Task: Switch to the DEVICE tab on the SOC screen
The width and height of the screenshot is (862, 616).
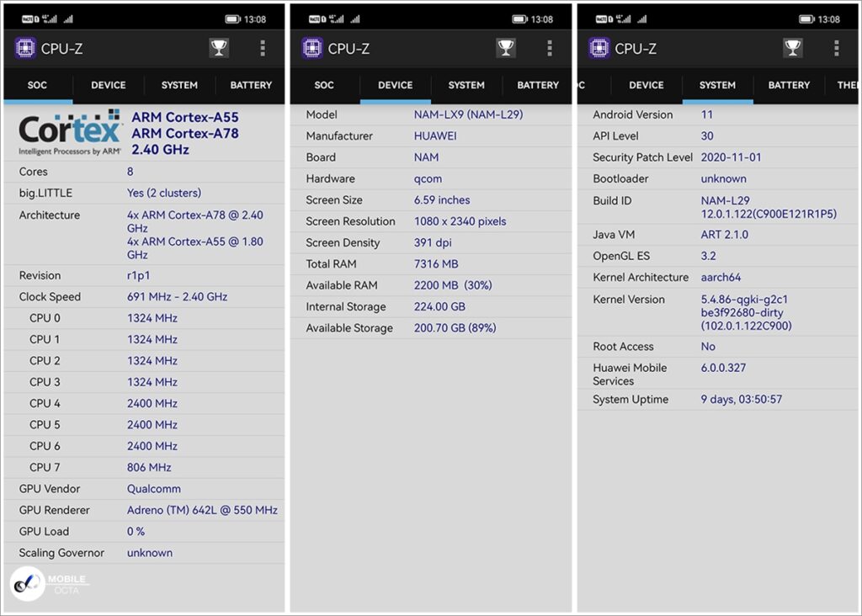Action: (109, 85)
